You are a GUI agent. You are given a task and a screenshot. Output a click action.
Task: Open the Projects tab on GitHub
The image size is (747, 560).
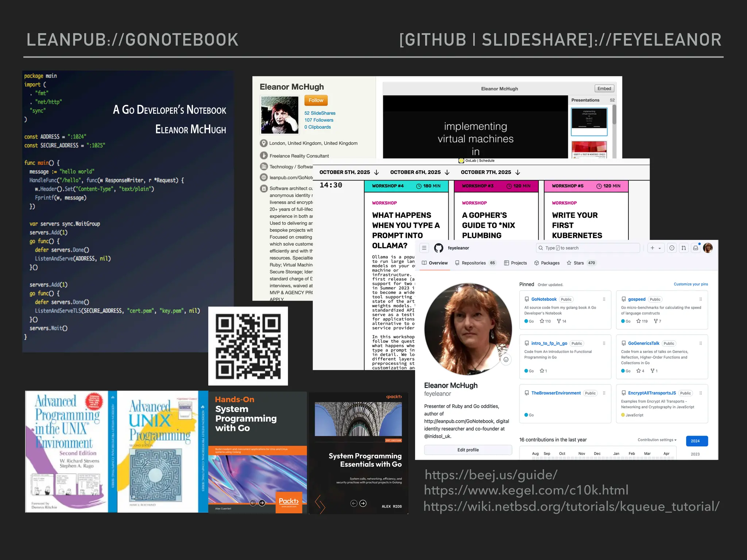point(515,263)
